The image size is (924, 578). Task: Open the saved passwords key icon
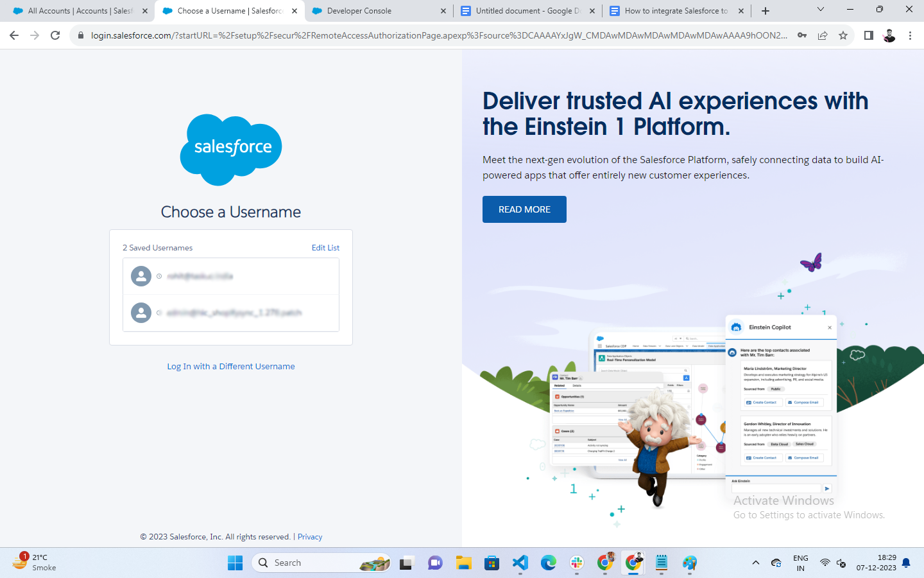(802, 35)
